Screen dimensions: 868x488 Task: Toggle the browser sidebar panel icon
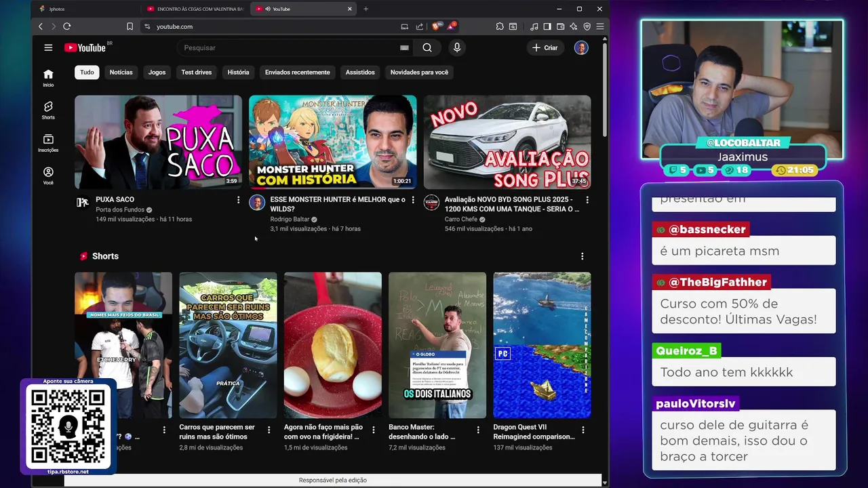(547, 26)
